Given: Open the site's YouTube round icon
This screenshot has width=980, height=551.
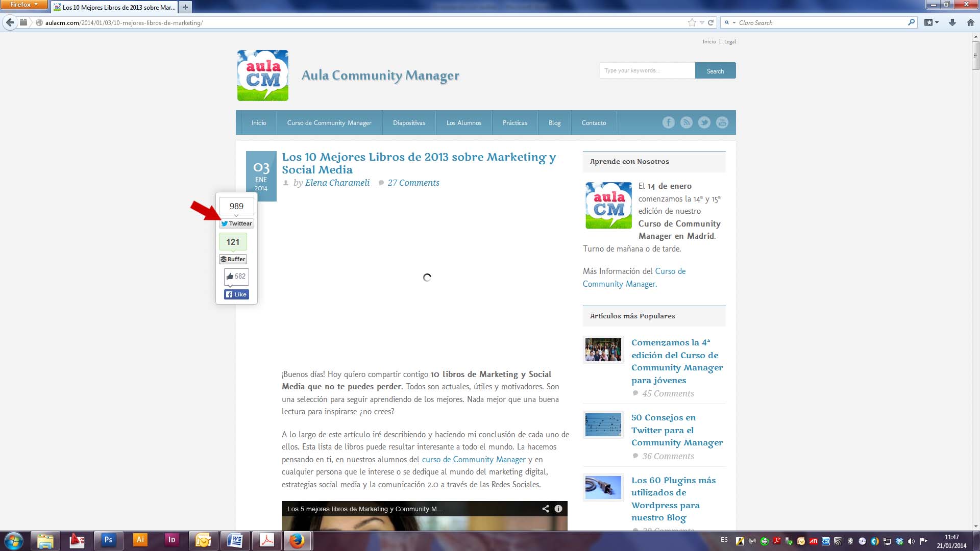Looking at the screenshot, I should (x=722, y=122).
